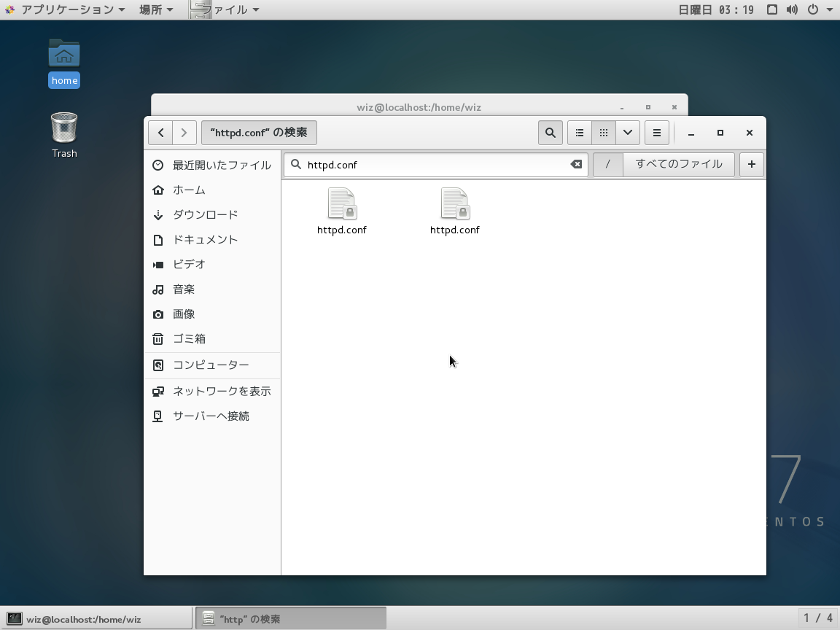Screen dimensions: 840x630
Task: Click サーバーへ接続 in the sidebar
Action: 212,416
